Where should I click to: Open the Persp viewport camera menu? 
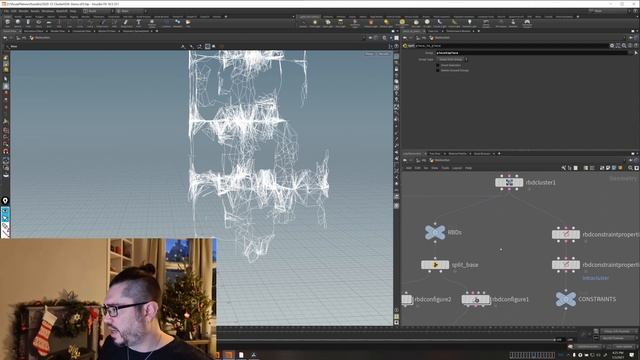tap(369, 54)
